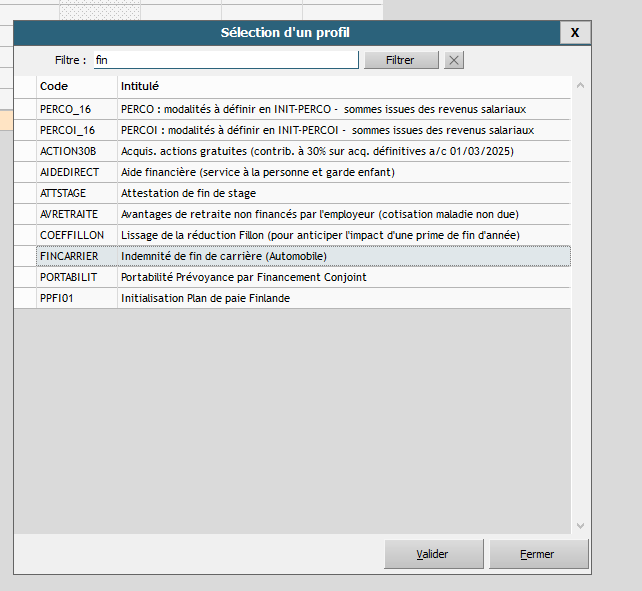Select the PERCO_16 code cell
The width and height of the screenshot is (642, 591).
(x=77, y=109)
